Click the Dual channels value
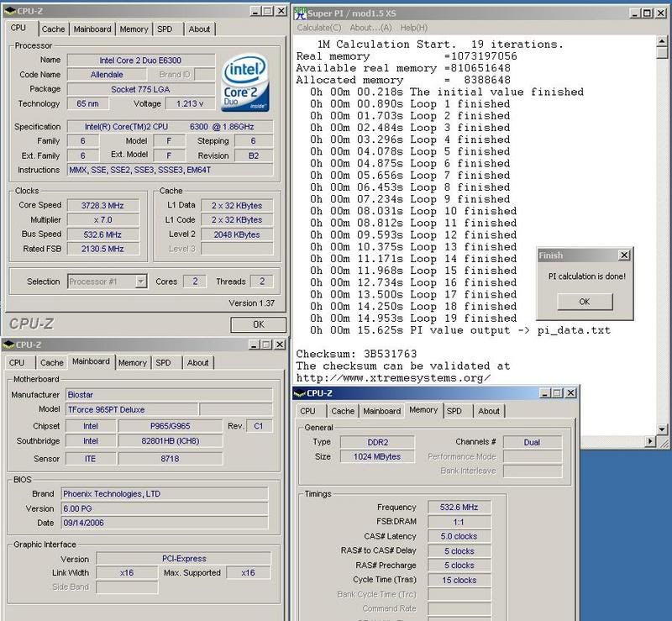The height and width of the screenshot is (621, 672). [532, 442]
